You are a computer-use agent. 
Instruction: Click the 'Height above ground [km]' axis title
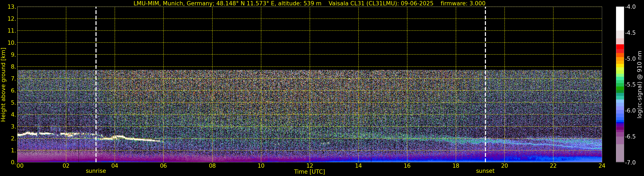(x=3, y=85)
